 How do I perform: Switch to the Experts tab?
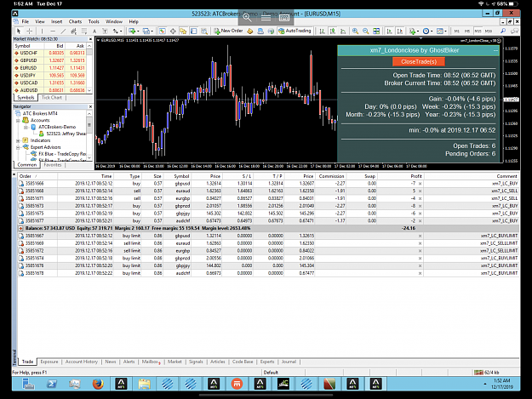coord(267,362)
